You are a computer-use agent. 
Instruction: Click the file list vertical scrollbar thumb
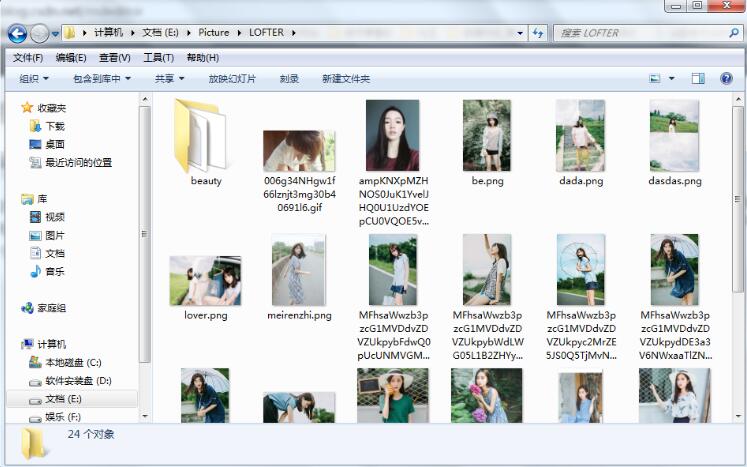pyautogui.click(x=737, y=199)
